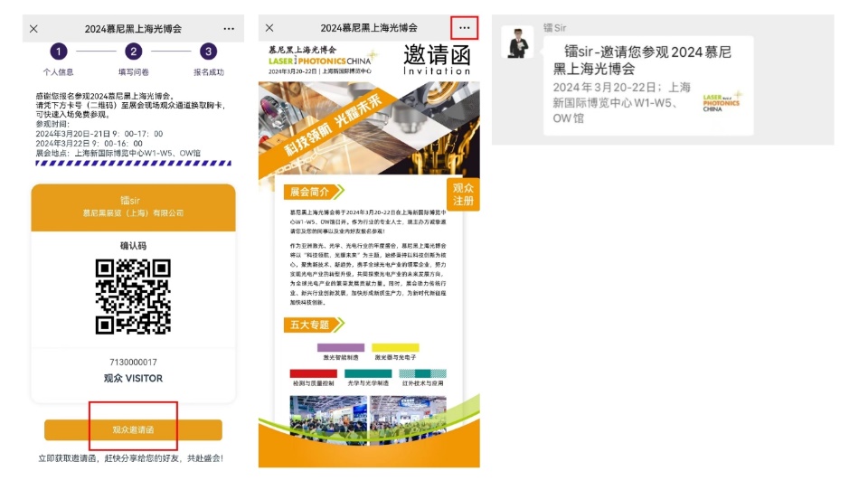
Task: Select step 3 报名成功 circle
Action: click(x=208, y=52)
